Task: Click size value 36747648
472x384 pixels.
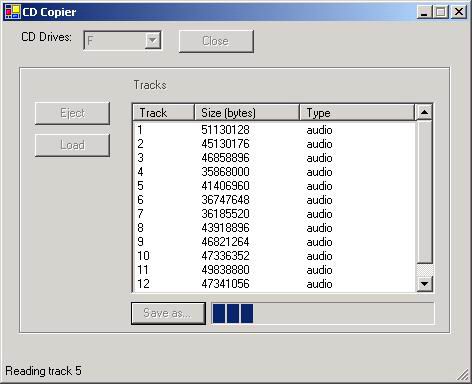Action: (225, 200)
